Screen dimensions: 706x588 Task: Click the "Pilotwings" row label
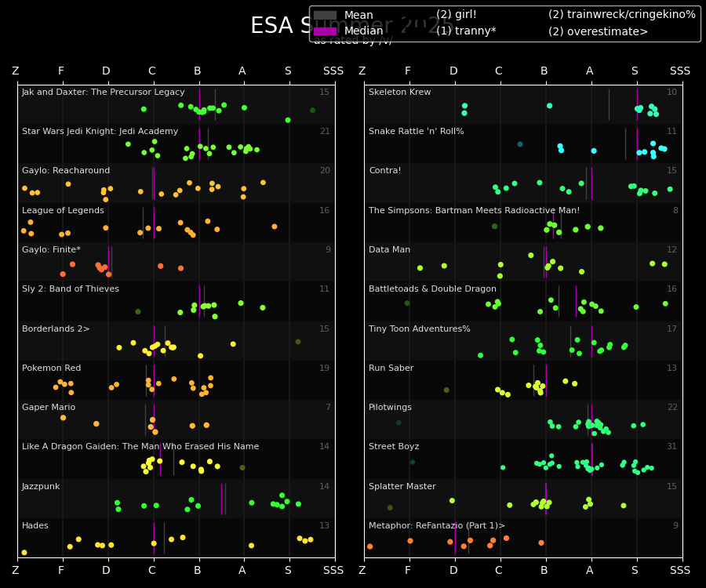(391, 407)
